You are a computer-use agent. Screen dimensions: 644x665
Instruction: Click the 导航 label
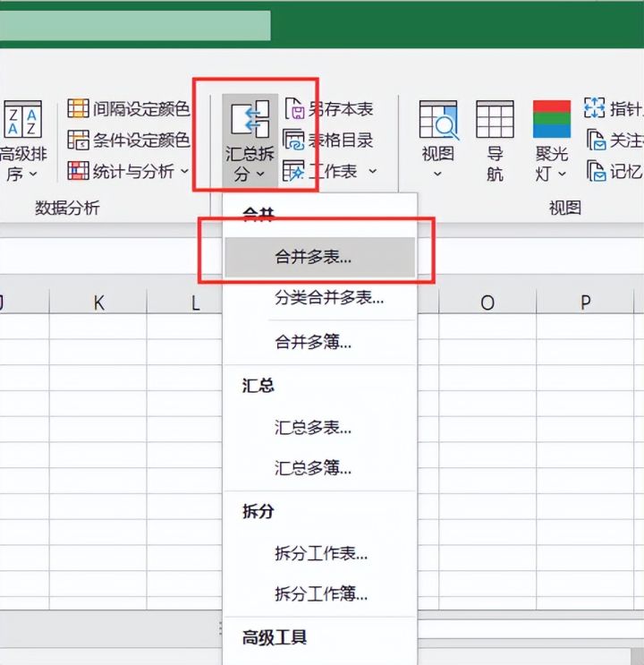coord(495,164)
